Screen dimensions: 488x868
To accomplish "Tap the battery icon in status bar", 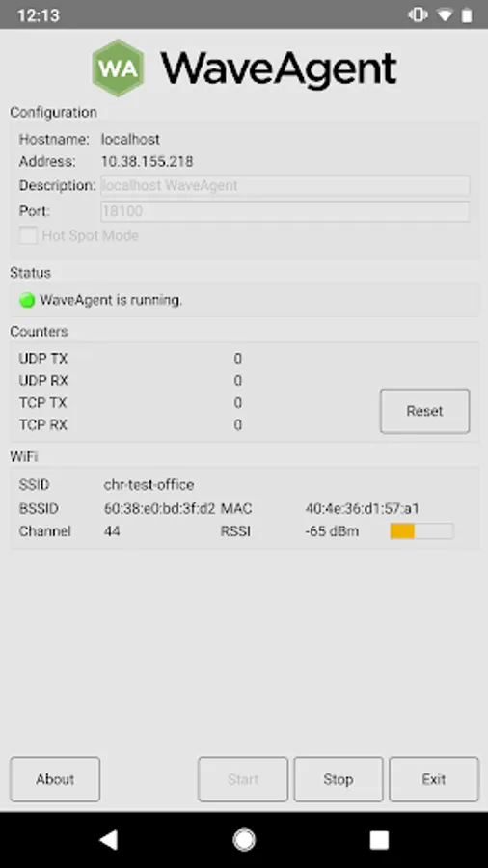I will (467, 14).
